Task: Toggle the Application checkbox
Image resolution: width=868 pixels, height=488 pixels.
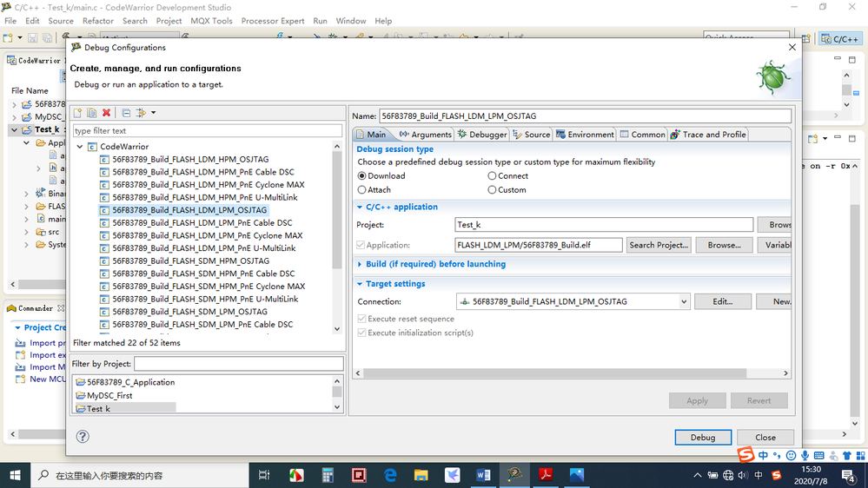Action: (361, 245)
